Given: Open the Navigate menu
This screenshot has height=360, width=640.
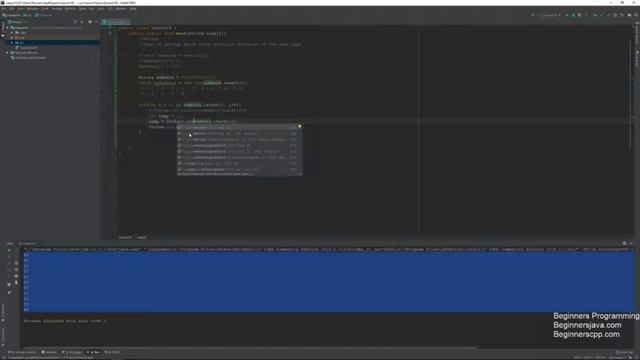Looking at the screenshot, I should tap(32, 9).
